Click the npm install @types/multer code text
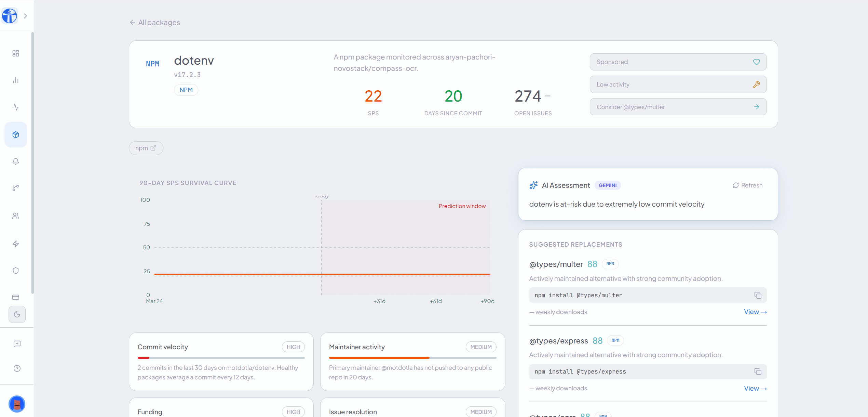 click(x=578, y=296)
